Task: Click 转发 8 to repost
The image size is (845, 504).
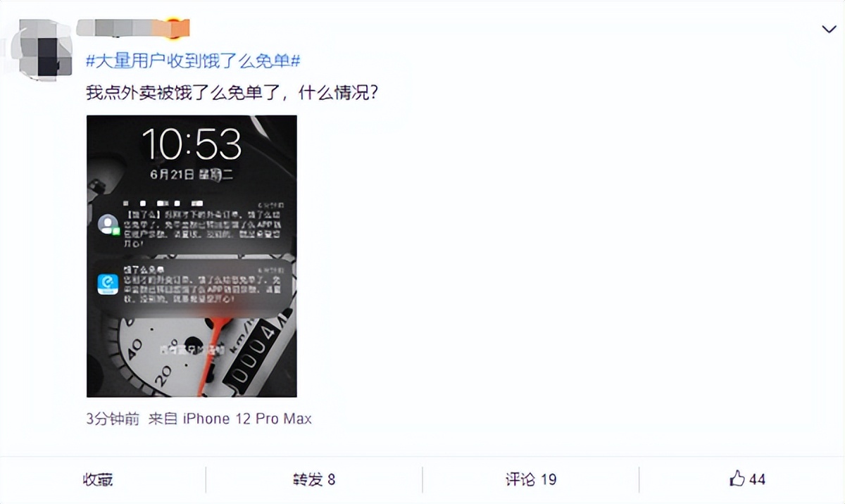Action: point(314,479)
